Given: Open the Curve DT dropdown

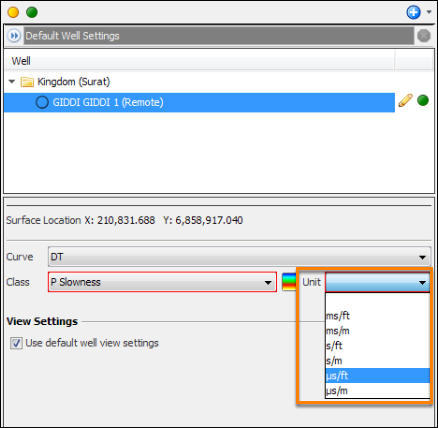Looking at the screenshot, I should pos(239,257).
